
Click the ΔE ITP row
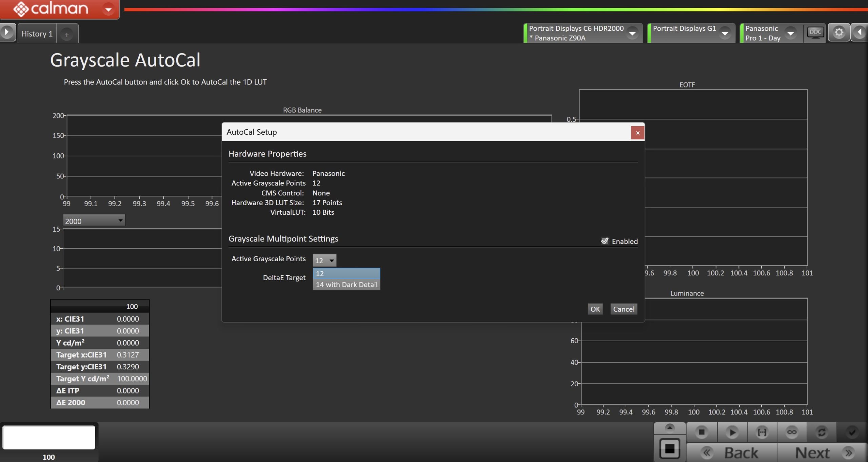pos(100,390)
